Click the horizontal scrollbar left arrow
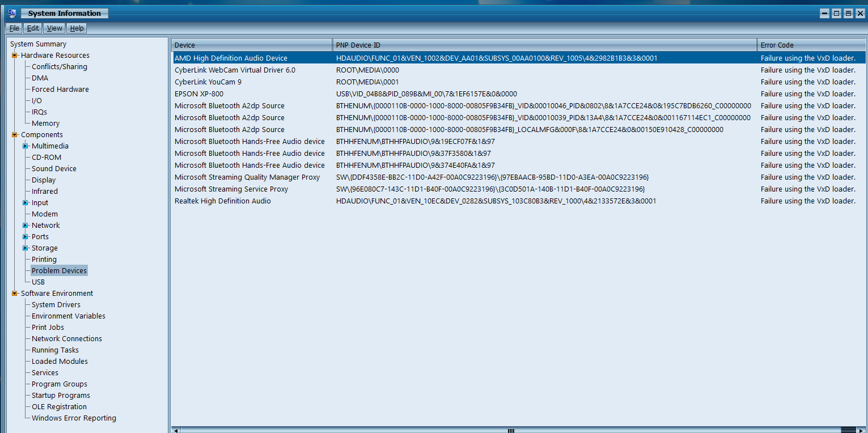Image resolution: width=868 pixels, height=433 pixels. coord(175,430)
